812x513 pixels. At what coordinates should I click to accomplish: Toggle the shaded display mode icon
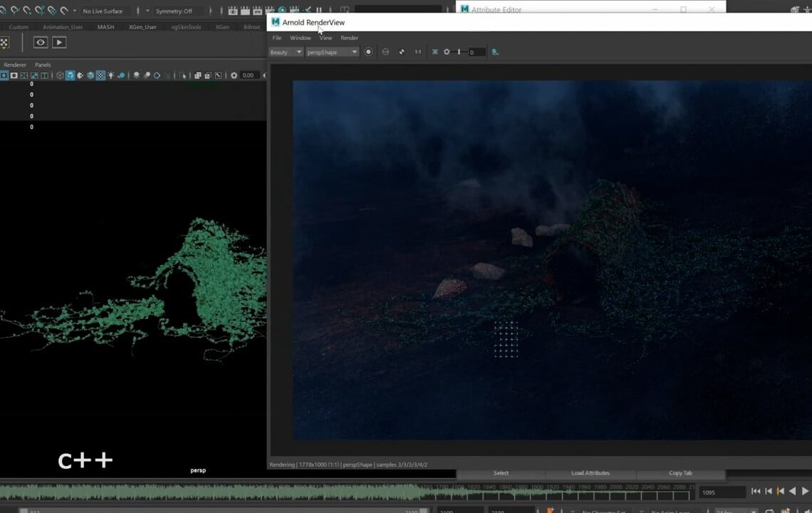71,75
